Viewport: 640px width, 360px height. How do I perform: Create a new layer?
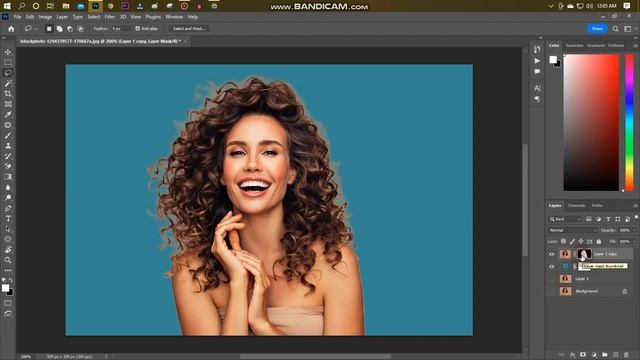tap(616, 355)
